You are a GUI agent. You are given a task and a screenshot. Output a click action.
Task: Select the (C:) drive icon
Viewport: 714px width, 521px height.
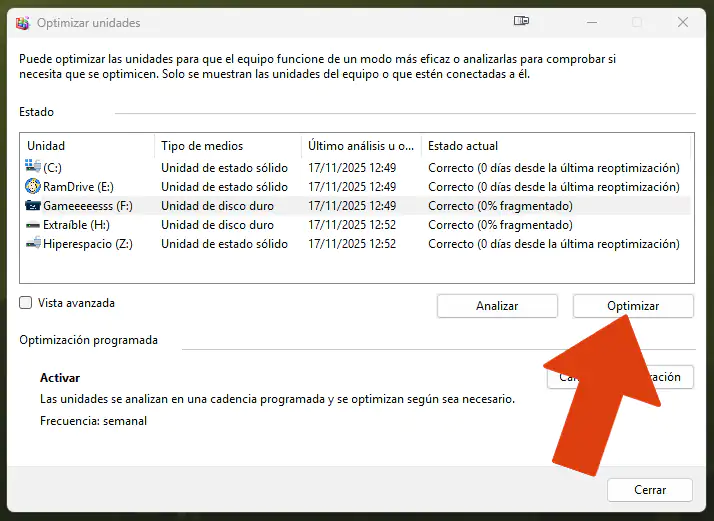point(33,167)
